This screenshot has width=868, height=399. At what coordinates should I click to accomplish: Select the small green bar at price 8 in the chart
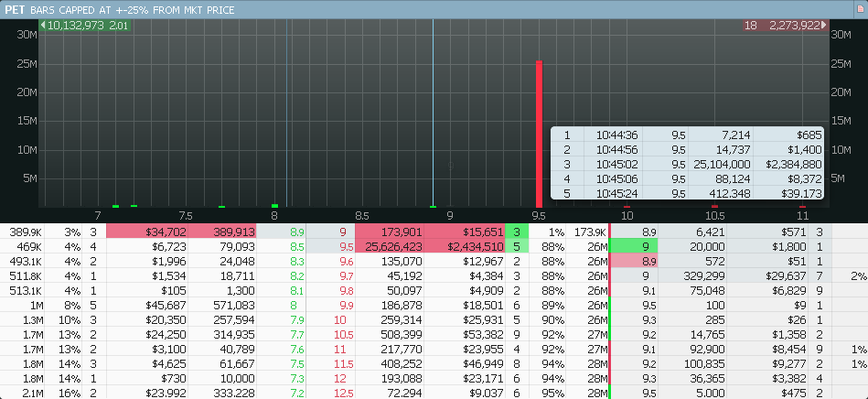click(274, 206)
